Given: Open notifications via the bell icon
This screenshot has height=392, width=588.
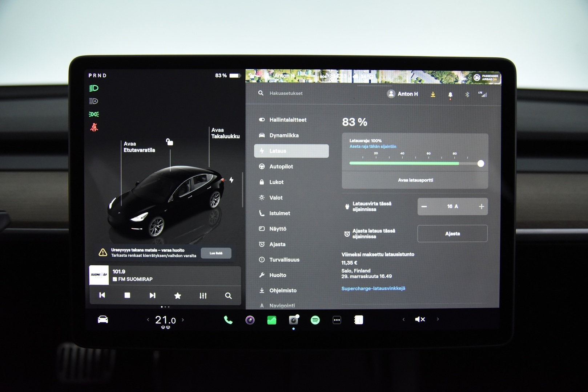Looking at the screenshot, I should (x=450, y=94).
